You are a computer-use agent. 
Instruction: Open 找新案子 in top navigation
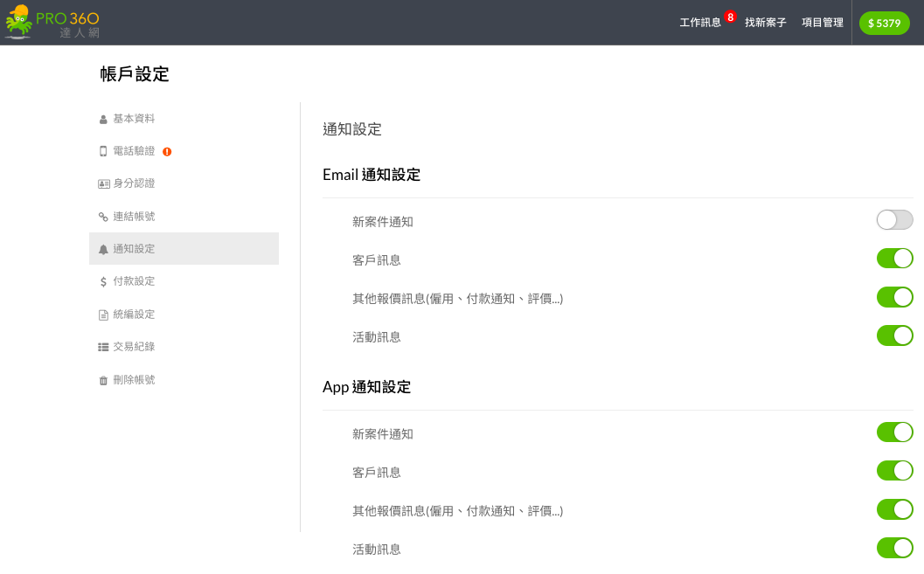766,23
